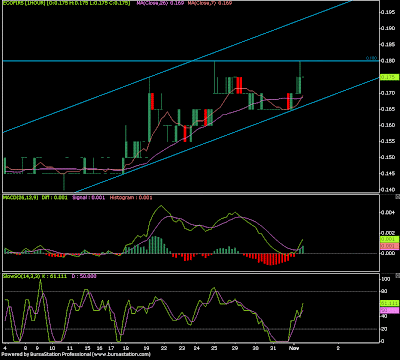400x360 pixels.
Task: Click the 22 date label on time axis
Action: pyautogui.click(x=164, y=348)
